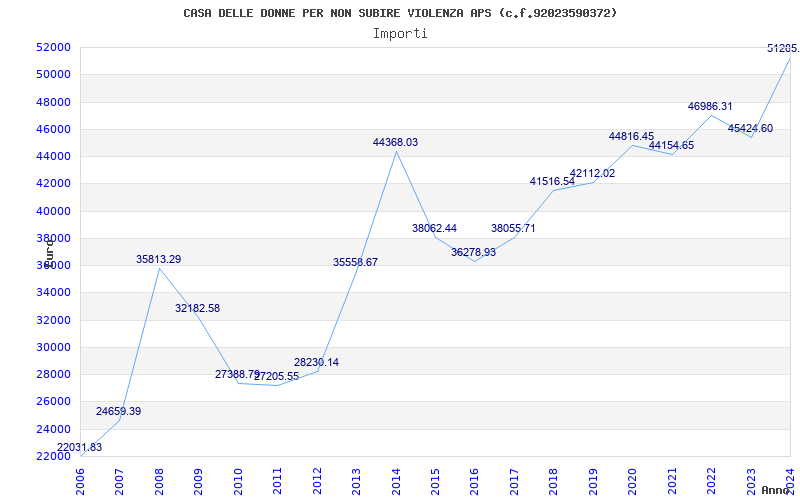Click the x-axis year label 2020
Image resolution: width=800 pixels, height=500 pixels.
point(633,482)
